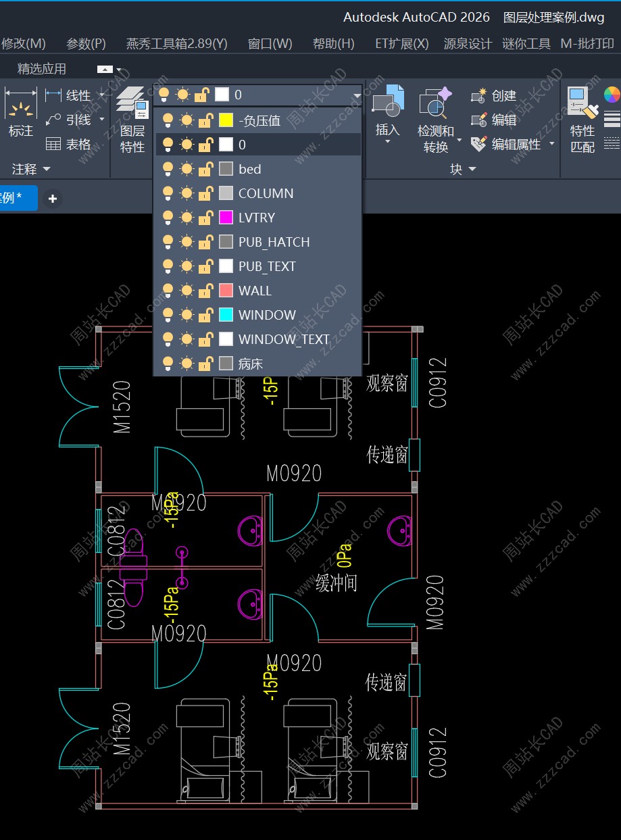Toggle the lock icon on LVTRY layer
Viewport: 621px width, 840px height.
coord(205,218)
